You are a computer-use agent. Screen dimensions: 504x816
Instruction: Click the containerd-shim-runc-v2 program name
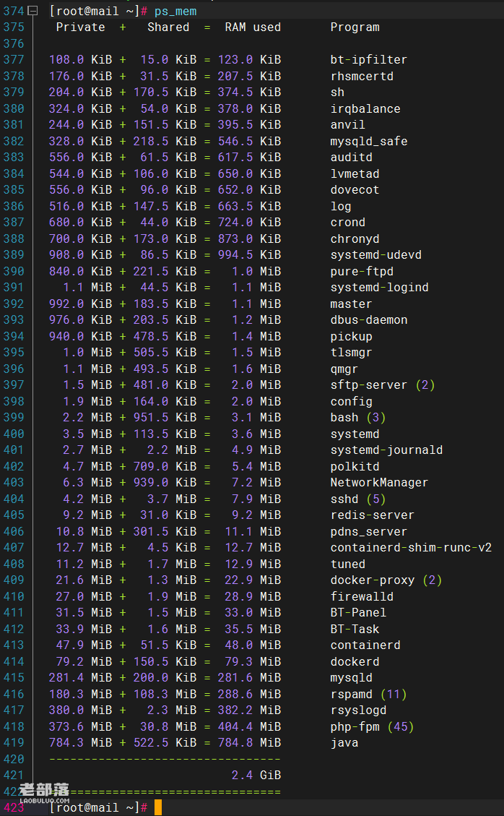point(411,547)
